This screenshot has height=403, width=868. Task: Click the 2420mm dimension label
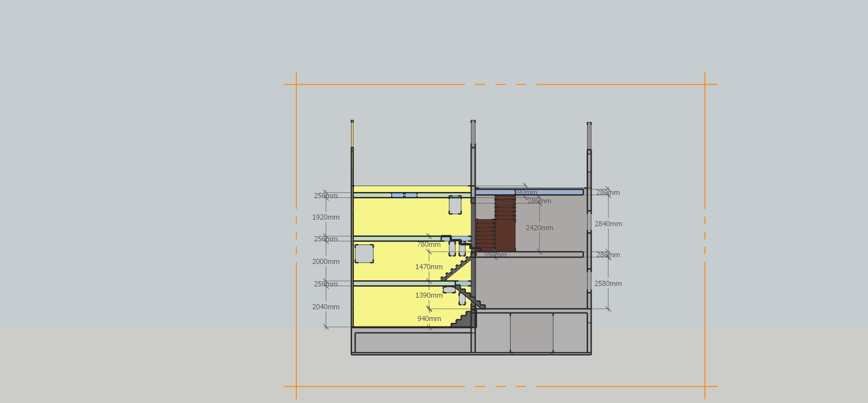coord(539,228)
